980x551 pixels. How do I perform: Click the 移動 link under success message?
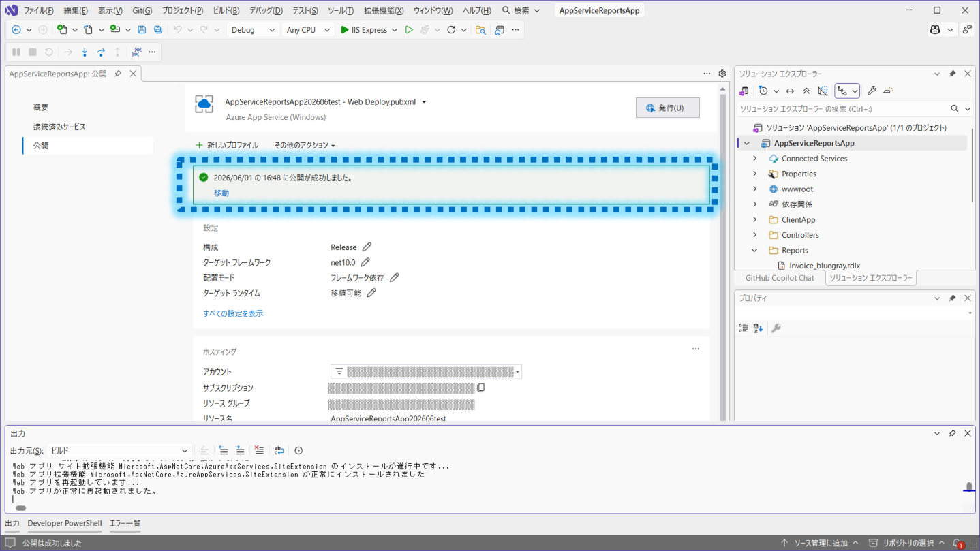tap(221, 193)
